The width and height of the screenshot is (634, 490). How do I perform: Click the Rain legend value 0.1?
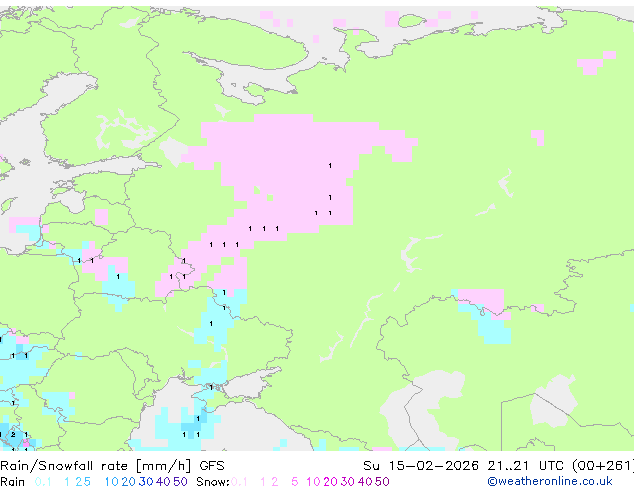[x=43, y=482]
